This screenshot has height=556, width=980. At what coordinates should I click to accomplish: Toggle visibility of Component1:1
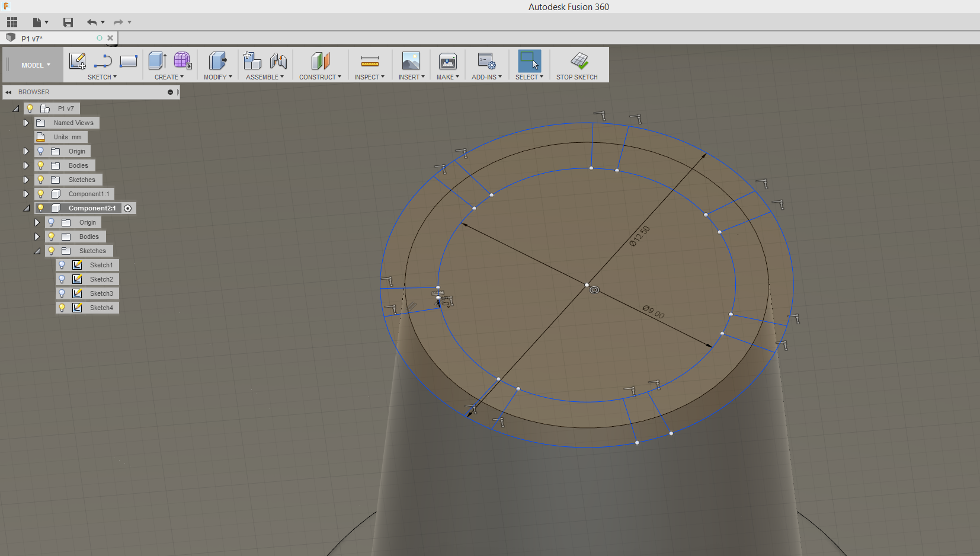pos(41,194)
